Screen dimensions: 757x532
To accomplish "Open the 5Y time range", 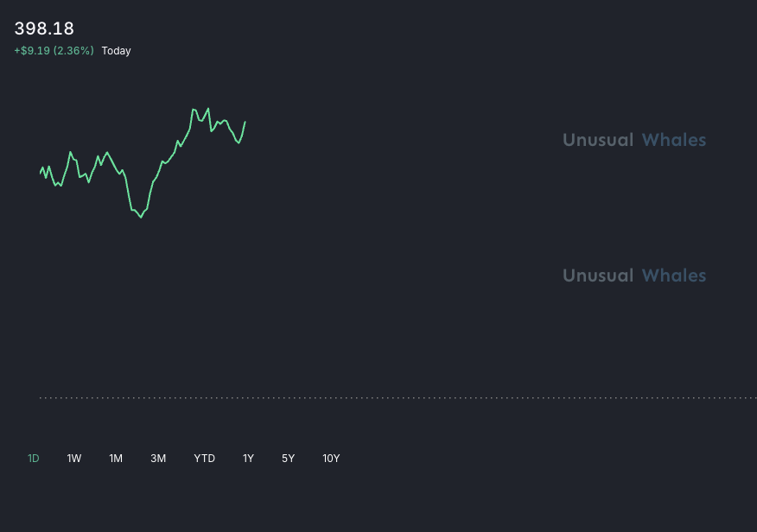I will 288,459.
